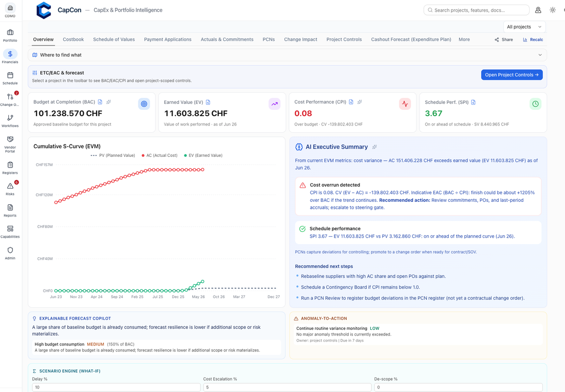Click Continue routine variance monitoring item

[418, 334]
